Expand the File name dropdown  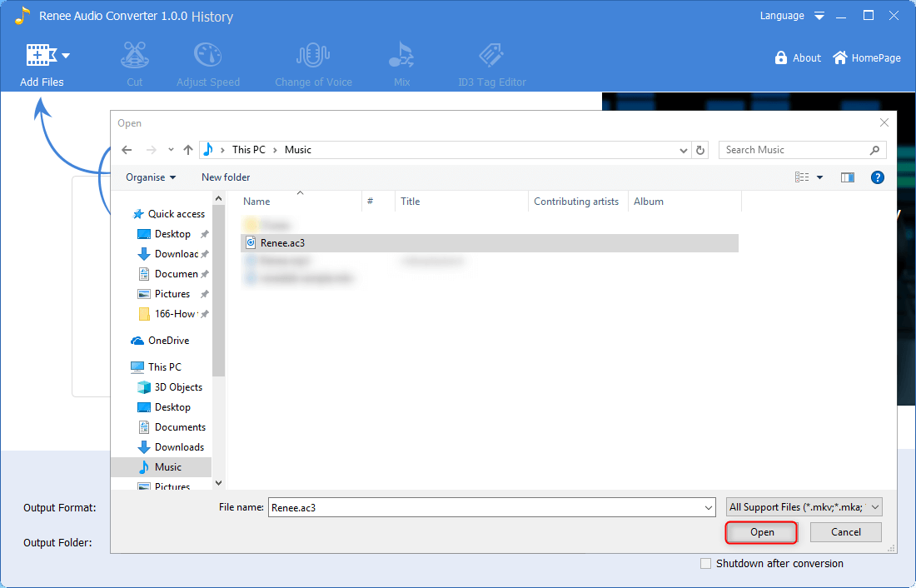709,508
